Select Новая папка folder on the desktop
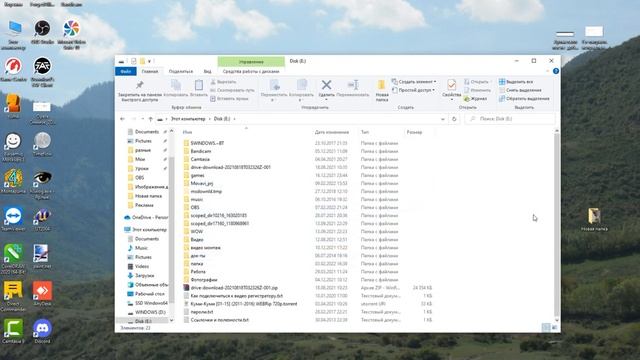 (594, 219)
